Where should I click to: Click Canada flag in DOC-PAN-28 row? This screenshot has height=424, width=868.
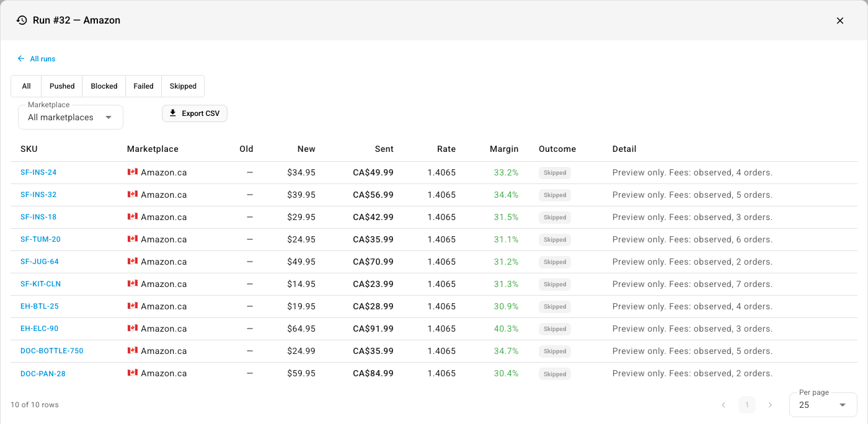pyautogui.click(x=132, y=373)
